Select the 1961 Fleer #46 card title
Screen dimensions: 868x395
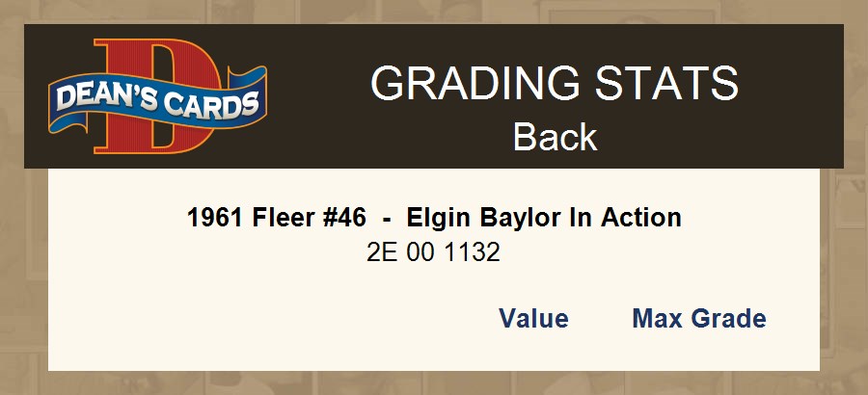(434, 218)
